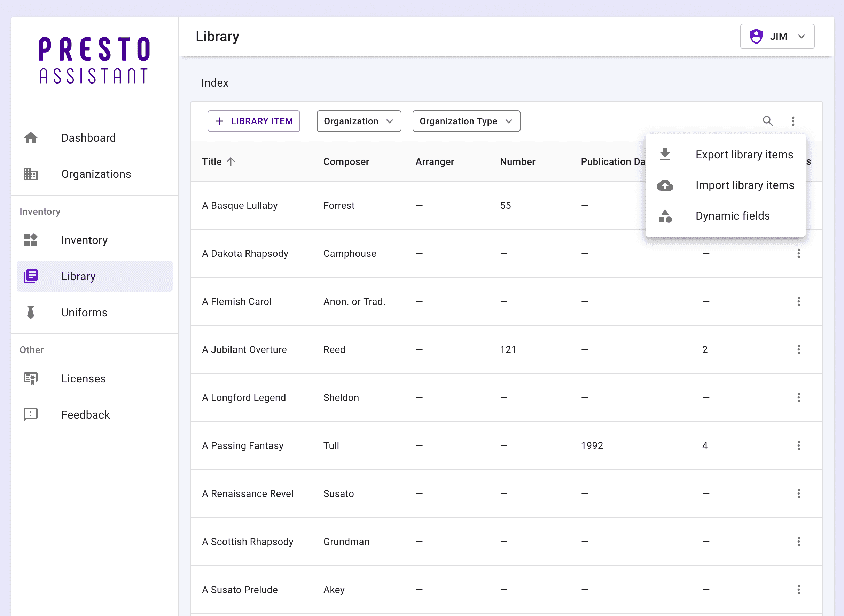This screenshot has height=616, width=844.
Task: Sort by Title using the arrow
Action: [231, 161]
